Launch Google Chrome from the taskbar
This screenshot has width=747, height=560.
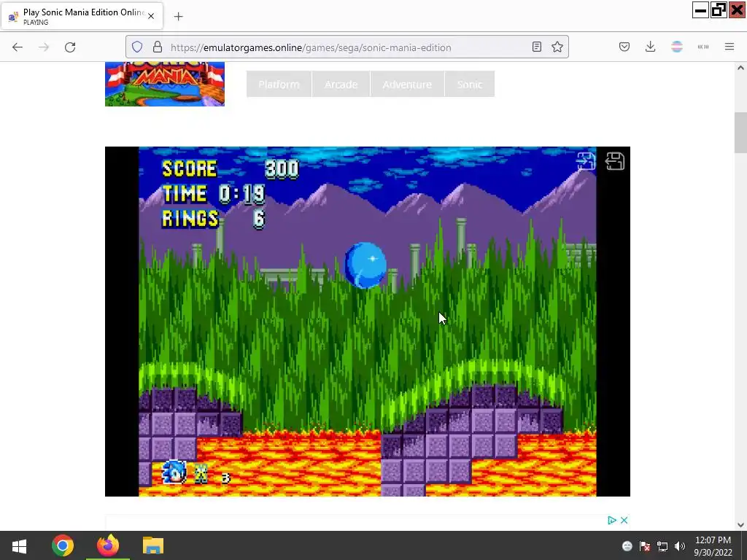(x=63, y=545)
